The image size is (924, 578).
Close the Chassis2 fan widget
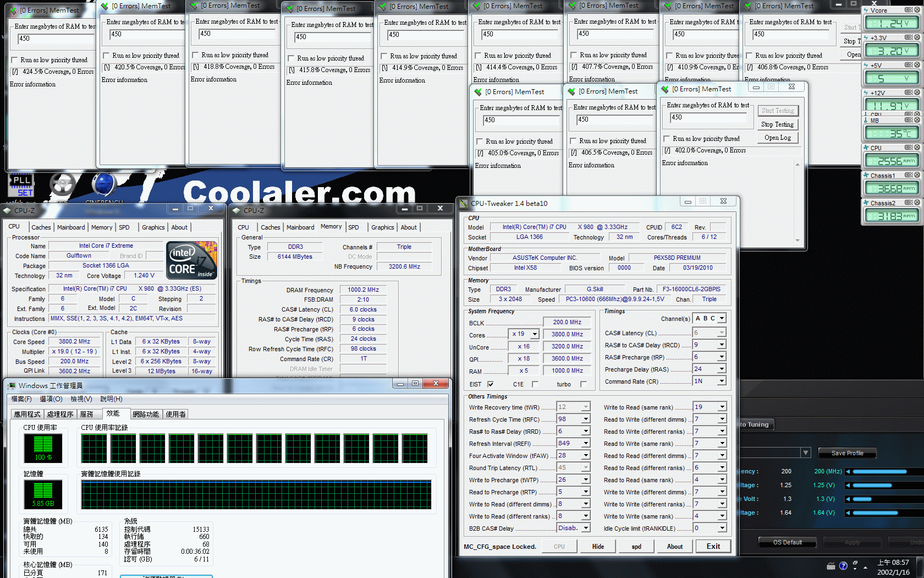917,203
